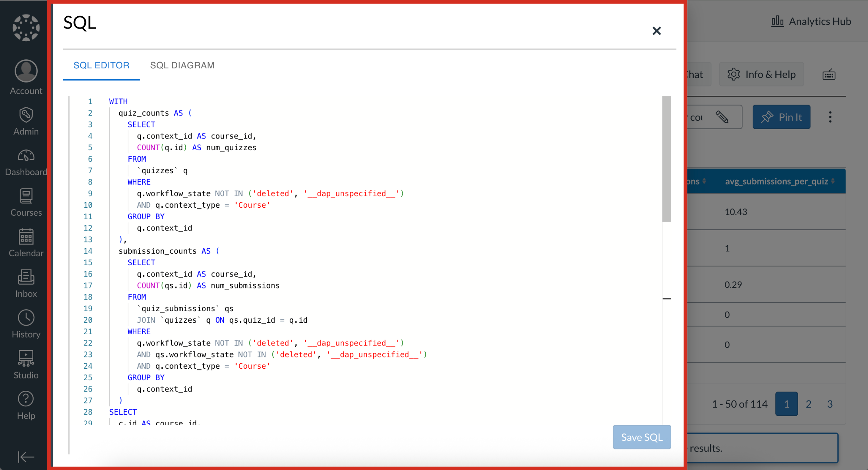Image resolution: width=868 pixels, height=470 pixels.
Task: Open the Help sidebar icon
Action: tap(26, 406)
